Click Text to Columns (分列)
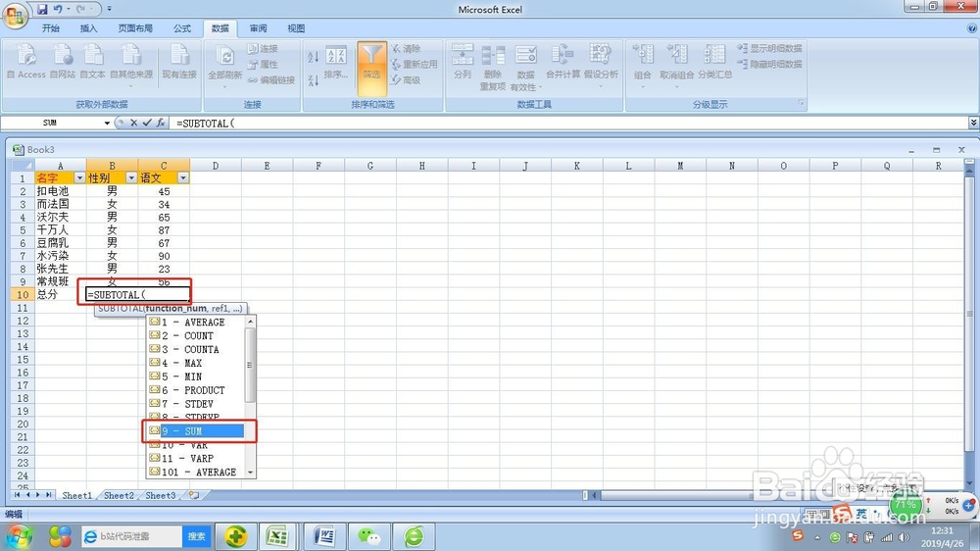Screen dimensions: 980x551 [463, 62]
